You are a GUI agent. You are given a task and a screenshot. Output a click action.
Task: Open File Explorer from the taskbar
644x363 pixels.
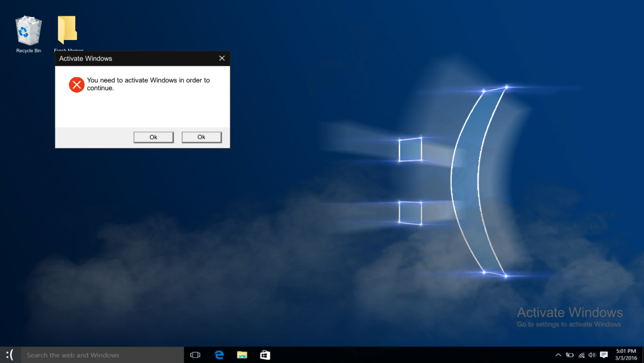click(x=242, y=355)
